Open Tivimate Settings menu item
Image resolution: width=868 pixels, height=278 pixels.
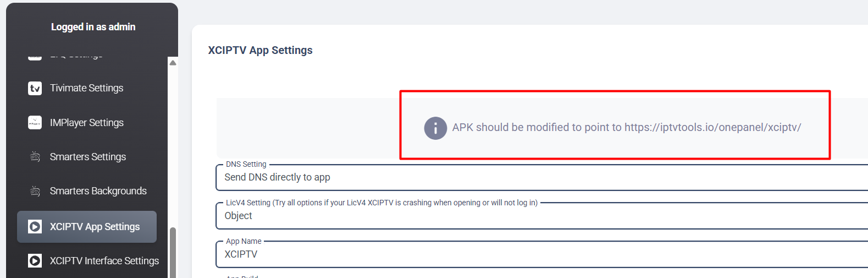[87, 88]
